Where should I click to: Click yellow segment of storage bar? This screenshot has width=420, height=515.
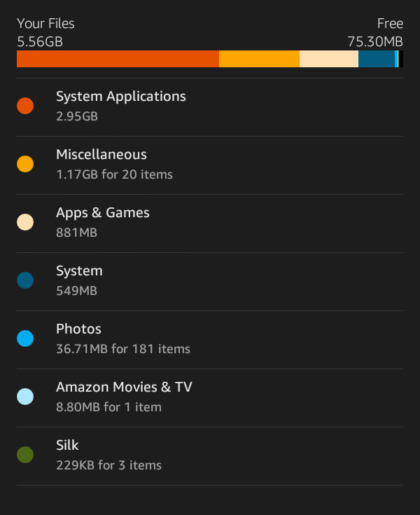tap(259, 59)
